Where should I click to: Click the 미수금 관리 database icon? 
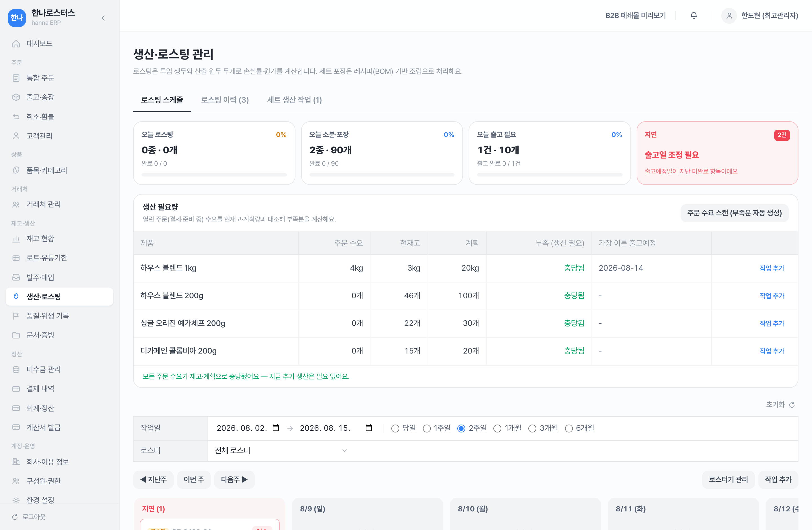(x=16, y=369)
